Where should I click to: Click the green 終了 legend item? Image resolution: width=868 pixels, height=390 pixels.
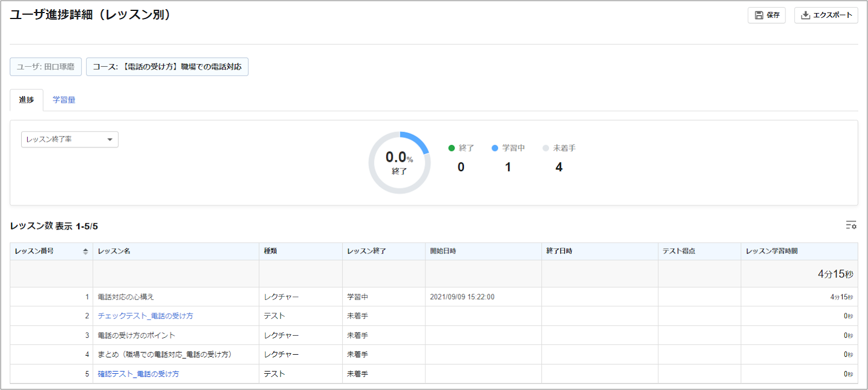coord(461,148)
